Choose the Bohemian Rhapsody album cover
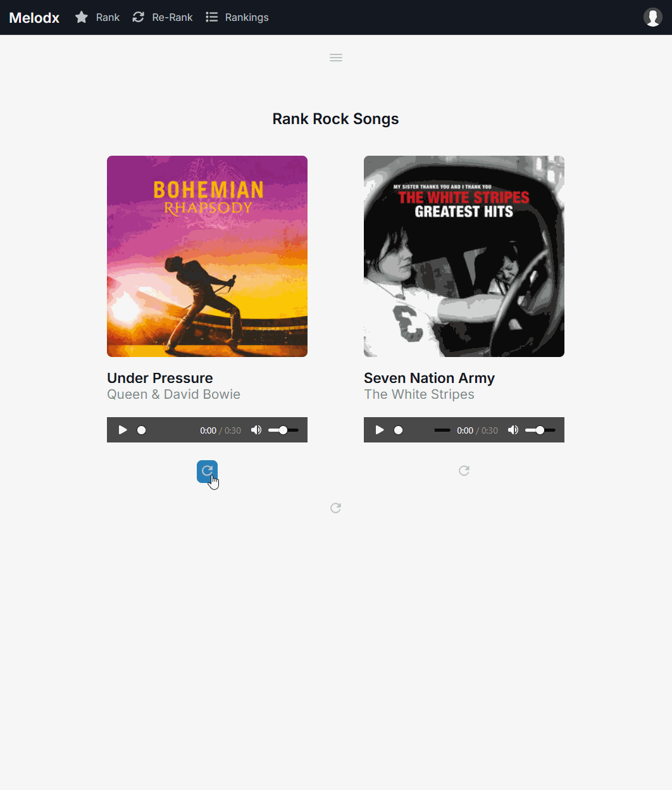 click(x=207, y=256)
